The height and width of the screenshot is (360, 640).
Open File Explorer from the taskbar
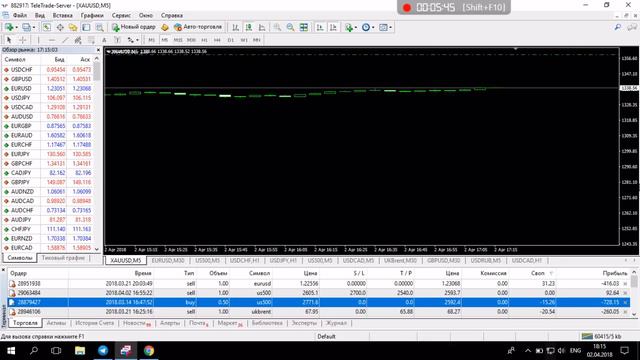tap(80, 351)
